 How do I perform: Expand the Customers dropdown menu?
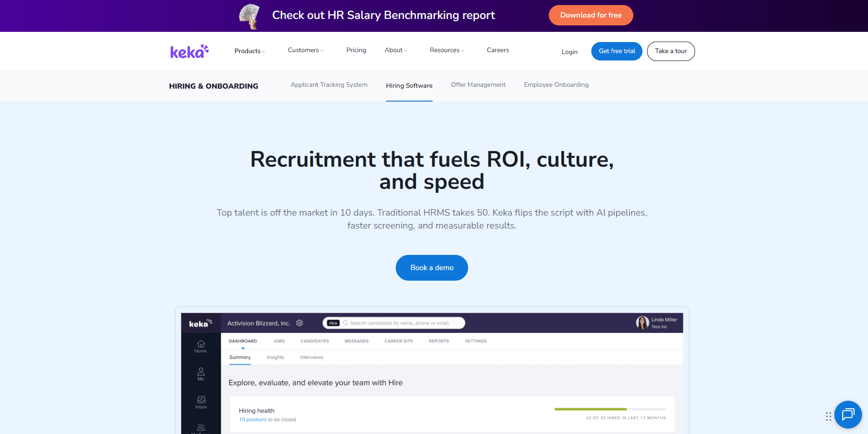[305, 50]
